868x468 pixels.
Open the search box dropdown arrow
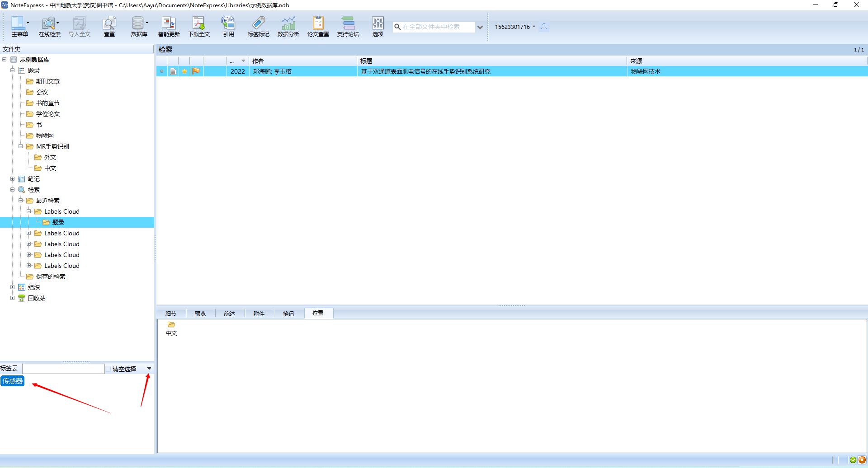(480, 27)
